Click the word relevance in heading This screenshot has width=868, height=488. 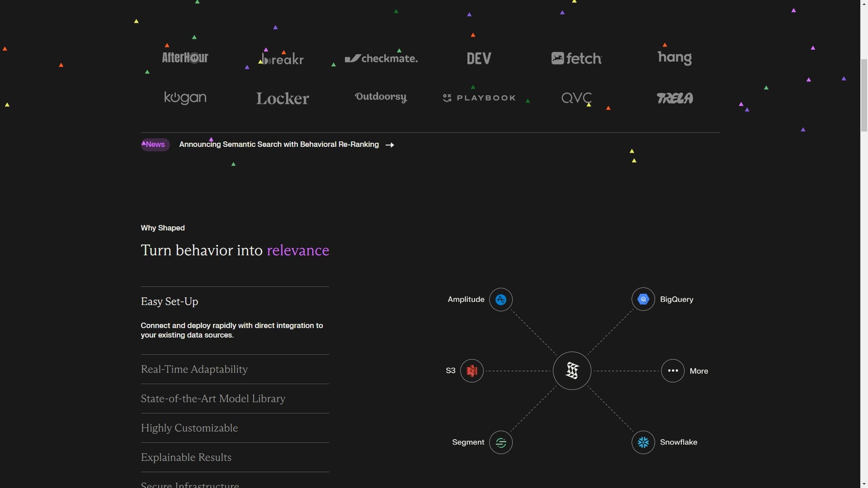coord(298,250)
